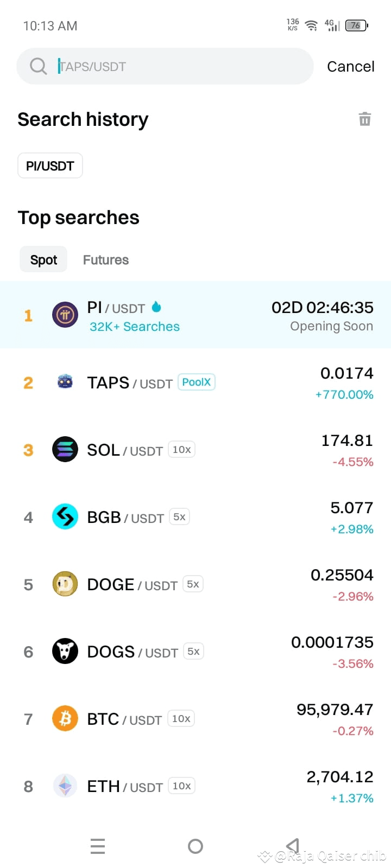The height and width of the screenshot is (868, 391).
Task: Tap the trash icon to clear search history
Action: [364, 119]
